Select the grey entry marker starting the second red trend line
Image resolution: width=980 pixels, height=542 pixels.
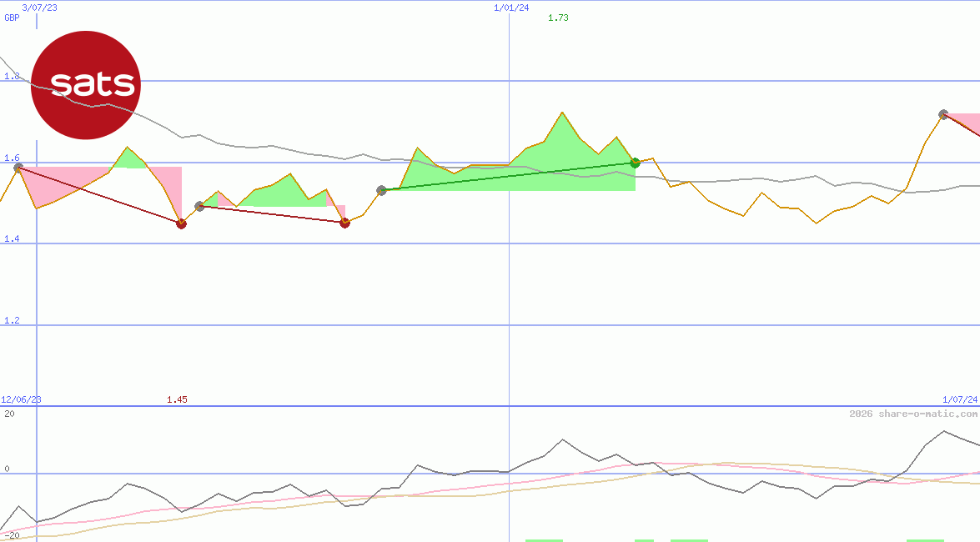(x=199, y=206)
